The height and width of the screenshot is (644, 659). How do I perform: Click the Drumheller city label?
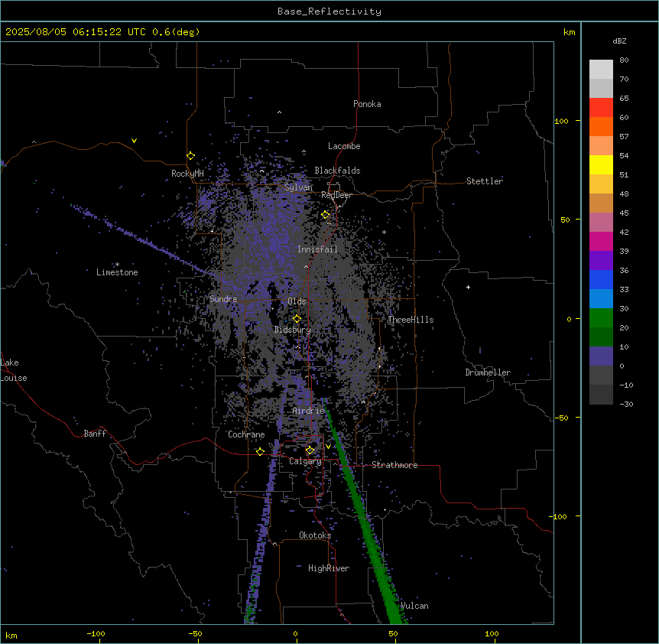(488, 372)
